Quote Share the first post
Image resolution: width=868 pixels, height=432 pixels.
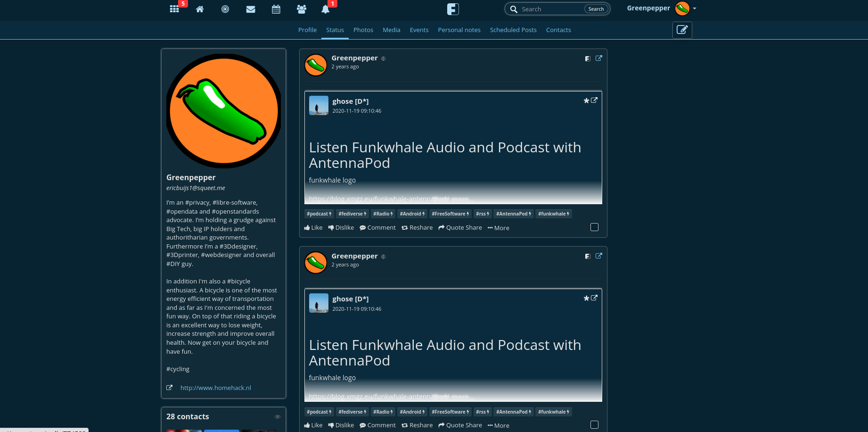click(x=460, y=228)
